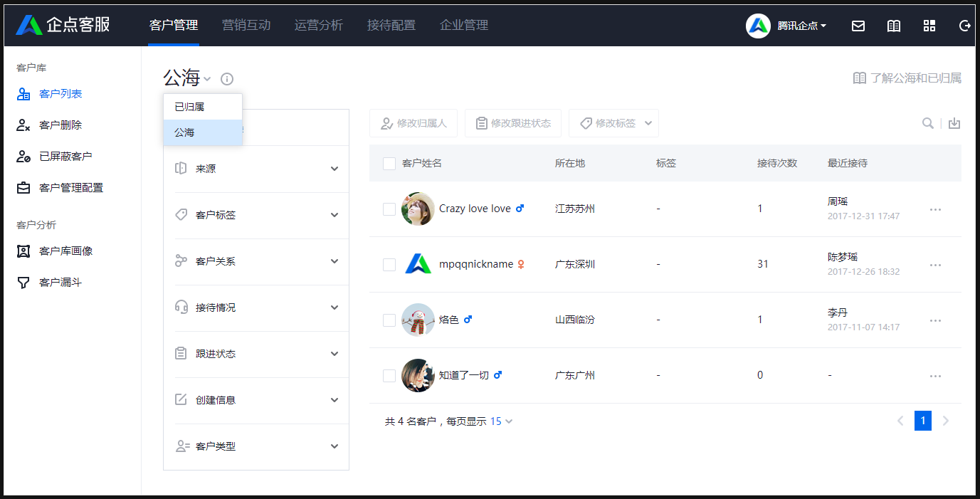Click the 陈梦瑶 receptionist name
The height and width of the screenshot is (499, 980).
pyautogui.click(x=843, y=257)
